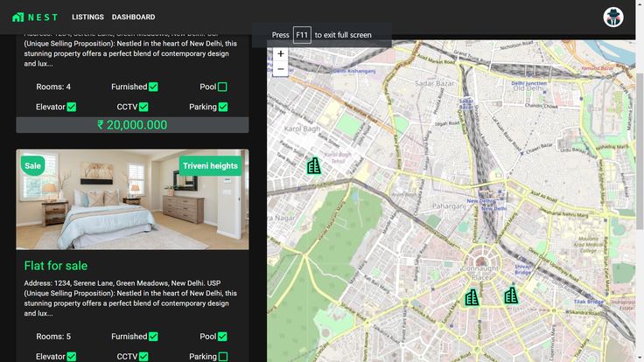Toggle Elevator checkbox in the Rooms: 4 listing
The width and height of the screenshot is (644, 362).
72,108
